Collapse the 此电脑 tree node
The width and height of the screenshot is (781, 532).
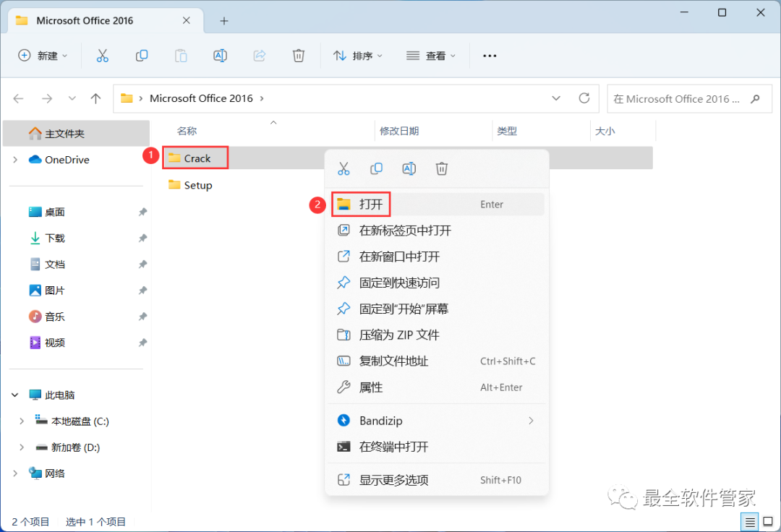(15, 395)
